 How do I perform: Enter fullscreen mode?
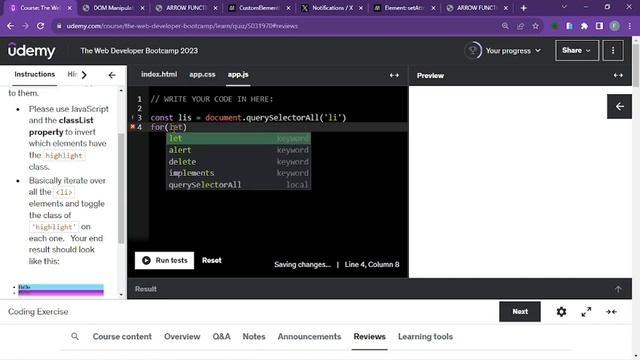pos(586,312)
